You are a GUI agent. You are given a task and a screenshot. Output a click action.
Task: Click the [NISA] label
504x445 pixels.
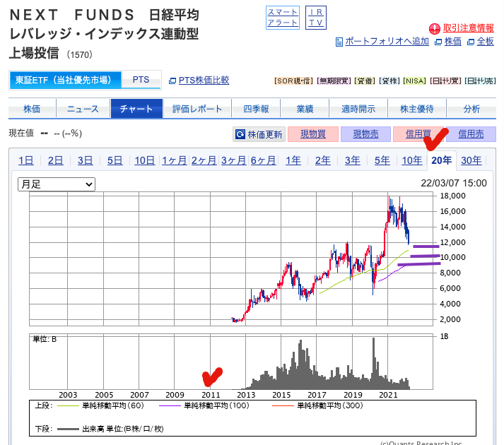pos(415,81)
